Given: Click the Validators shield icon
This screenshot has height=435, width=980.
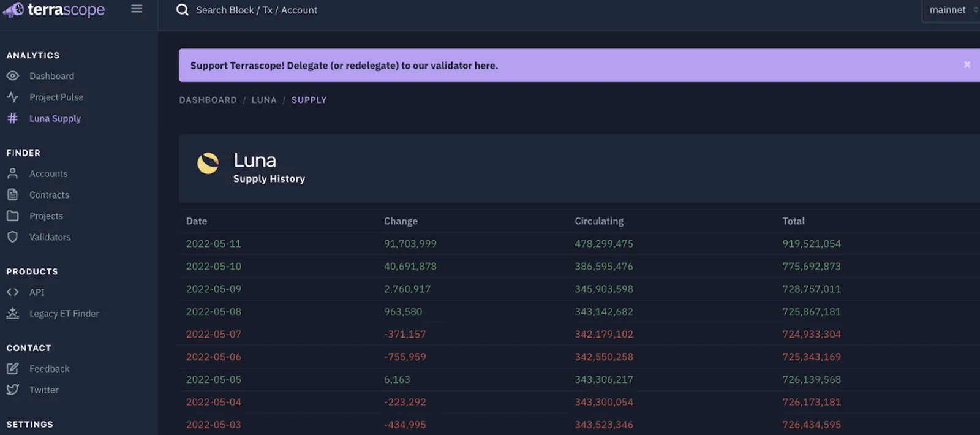Looking at the screenshot, I should (12, 236).
